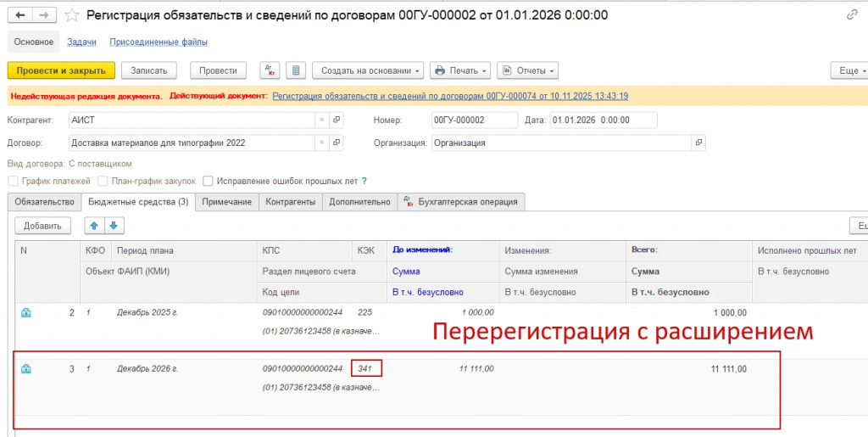Open Задачи section link
Screen dimensions: 868x437
[82, 42]
